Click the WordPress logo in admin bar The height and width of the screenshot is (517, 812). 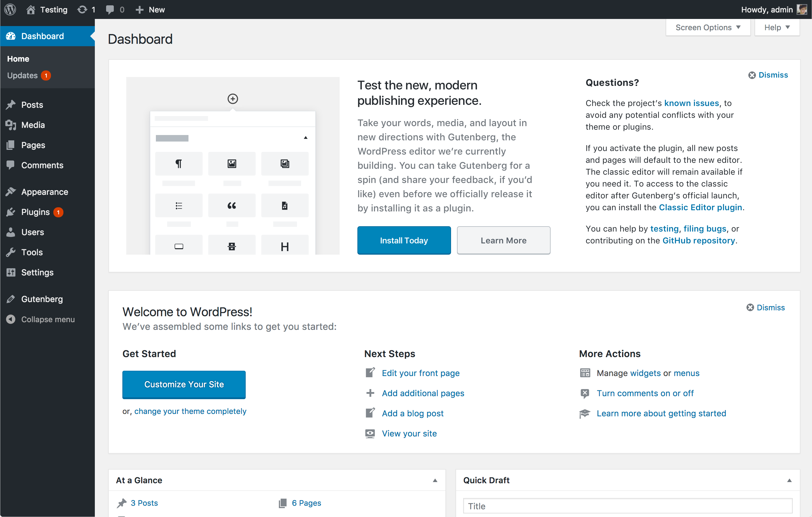pyautogui.click(x=10, y=9)
